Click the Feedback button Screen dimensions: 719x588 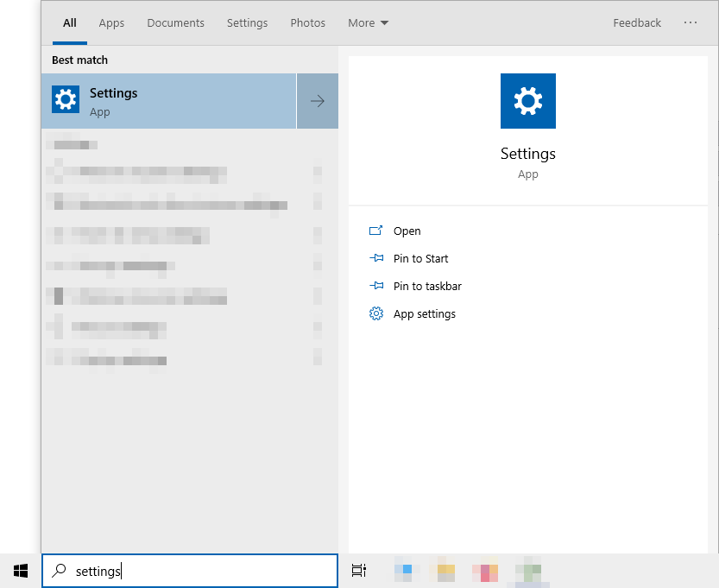click(x=637, y=23)
